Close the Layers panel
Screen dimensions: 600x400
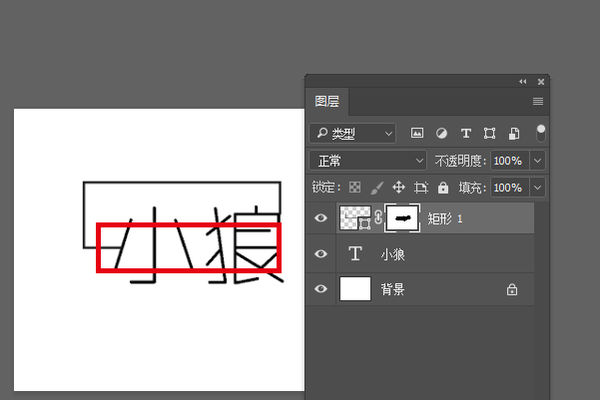pos(541,82)
